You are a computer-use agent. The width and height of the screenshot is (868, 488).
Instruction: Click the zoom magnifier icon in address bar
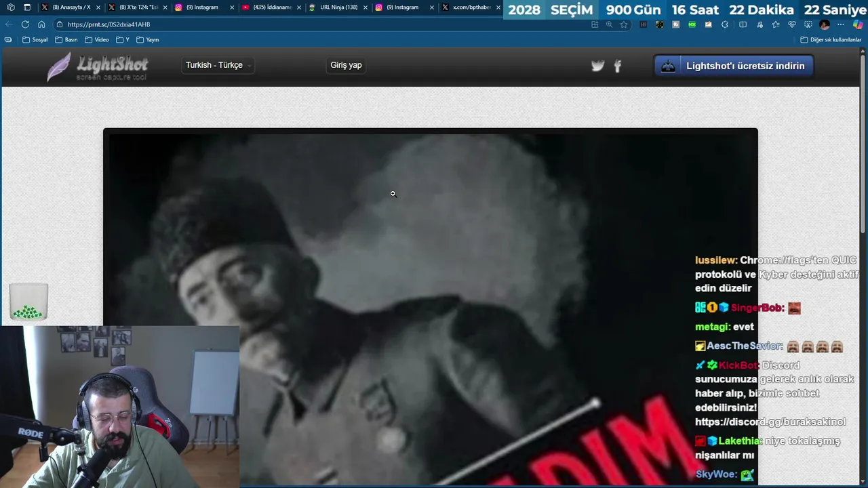click(609, 24)
